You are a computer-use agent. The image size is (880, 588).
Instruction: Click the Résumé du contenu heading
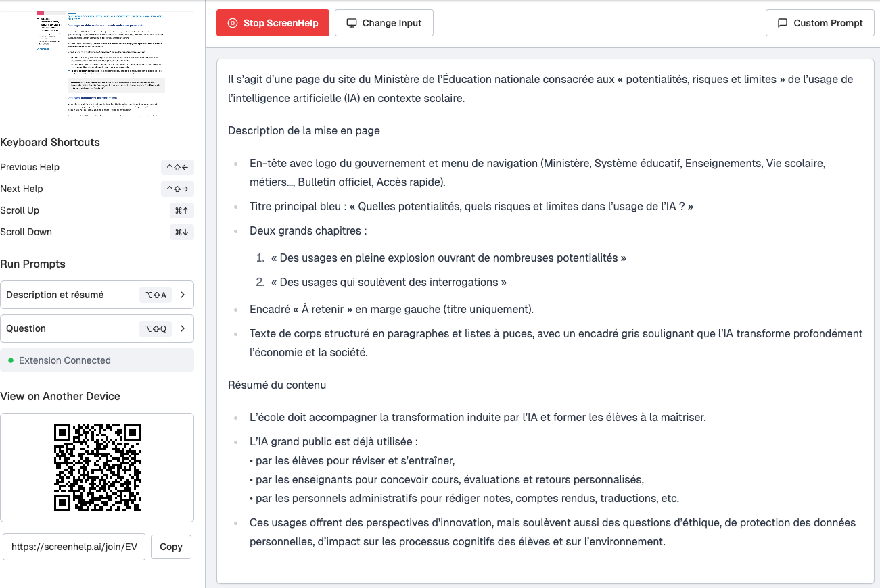coord(277,385)
